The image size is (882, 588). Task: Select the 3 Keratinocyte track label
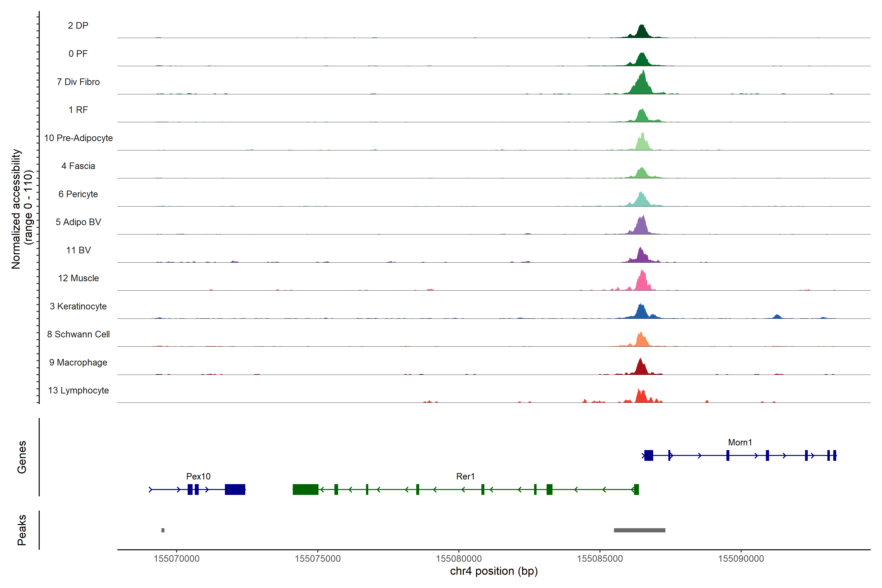(x=78, y=306)
